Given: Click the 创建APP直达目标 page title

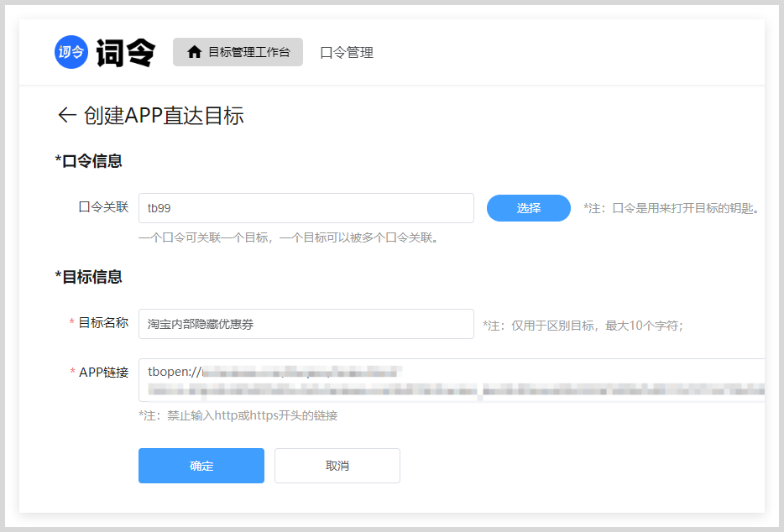Looking at the screenshot, I should tap(164, 116).
